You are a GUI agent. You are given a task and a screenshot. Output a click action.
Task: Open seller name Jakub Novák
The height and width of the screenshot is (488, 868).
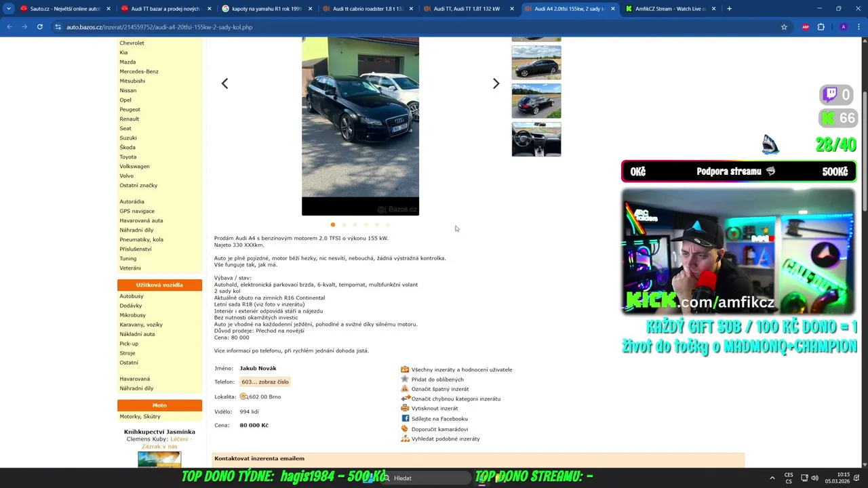[x=258, y=368]
